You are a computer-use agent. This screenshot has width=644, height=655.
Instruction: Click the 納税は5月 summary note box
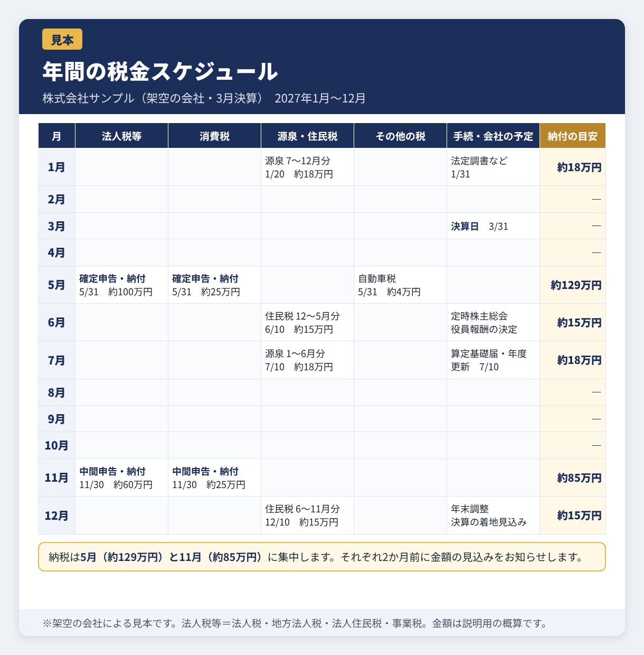click(x=322, y=557)
